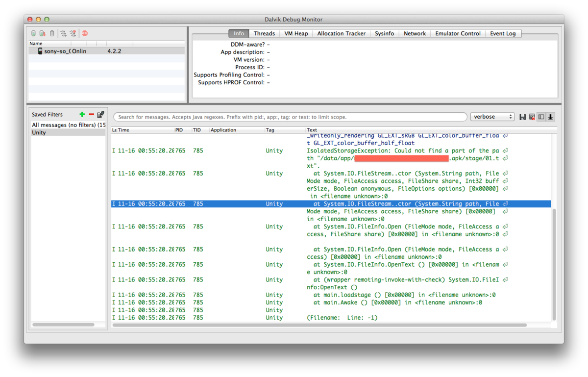Switch to the Info tab

click(239, 33)
